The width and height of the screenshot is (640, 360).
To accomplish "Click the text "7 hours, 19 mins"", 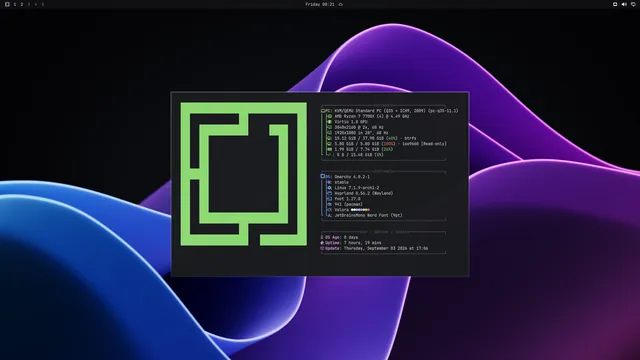I will click(362, 243).
